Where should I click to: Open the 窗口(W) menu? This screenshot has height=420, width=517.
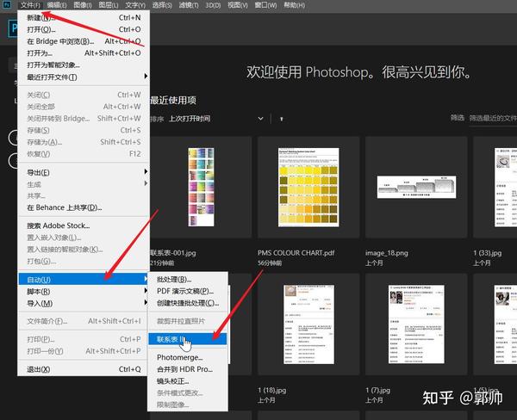coord(265,5)
